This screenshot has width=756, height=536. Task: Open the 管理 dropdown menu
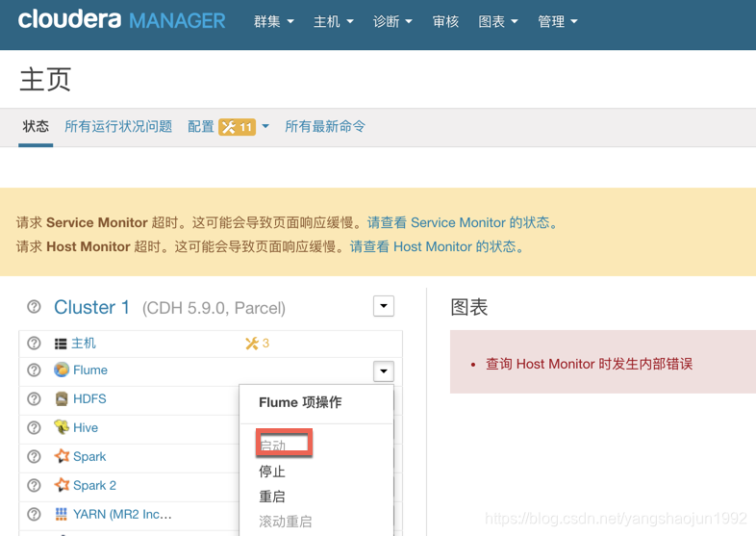(x=557, y=21)
